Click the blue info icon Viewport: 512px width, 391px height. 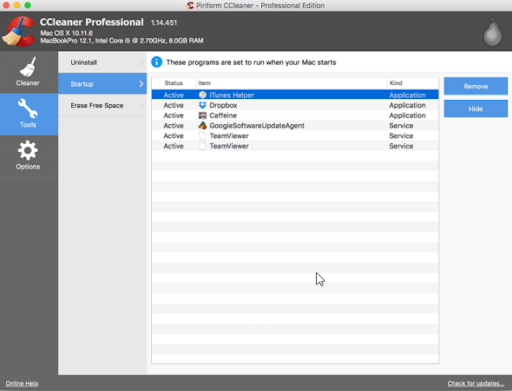[156, 62]
